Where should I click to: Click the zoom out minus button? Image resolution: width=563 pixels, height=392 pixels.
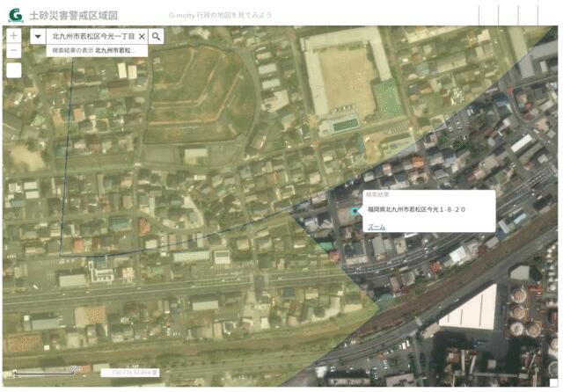coord(13,51)
